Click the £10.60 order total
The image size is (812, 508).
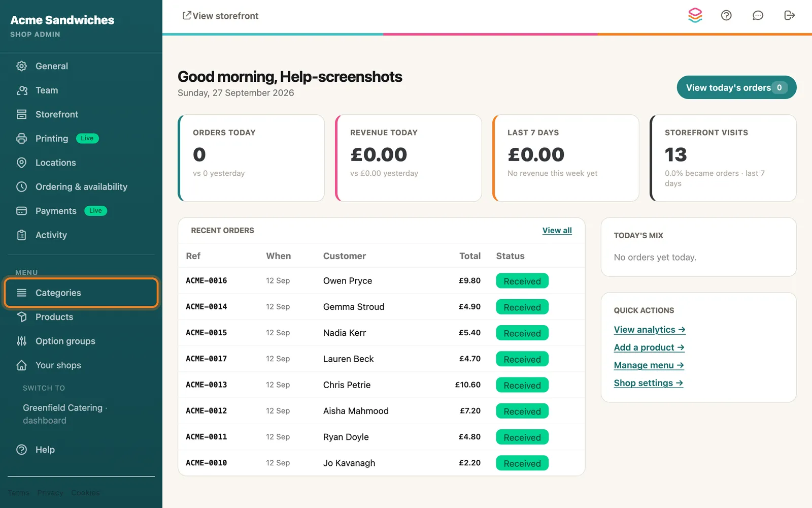pos(468,385)
